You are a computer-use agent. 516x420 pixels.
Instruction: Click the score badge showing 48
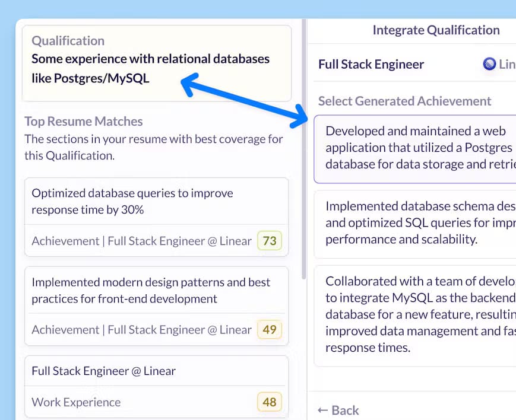coord(270,402)
